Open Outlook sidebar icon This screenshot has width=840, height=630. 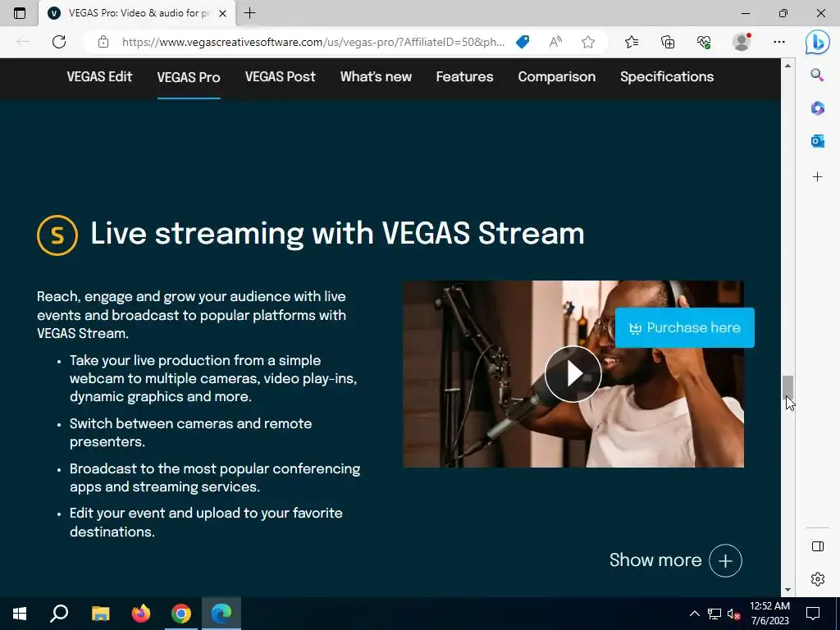point(818,141)
